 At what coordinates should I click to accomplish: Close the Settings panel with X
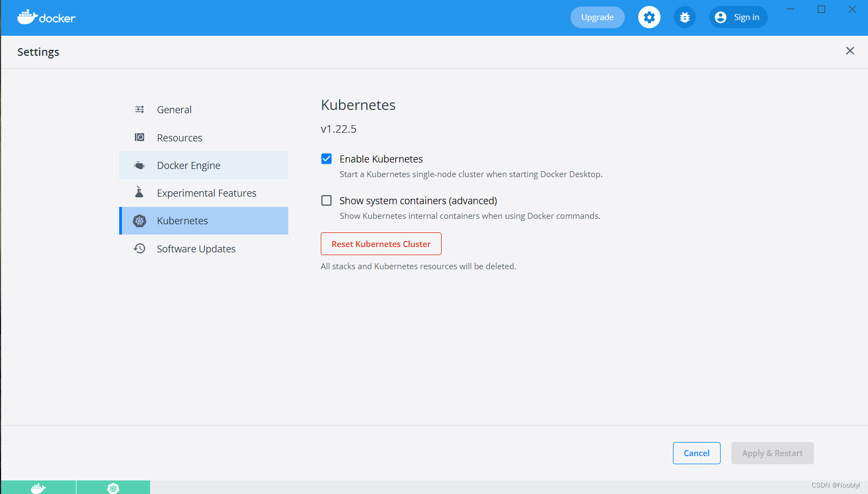coord(850,50)
